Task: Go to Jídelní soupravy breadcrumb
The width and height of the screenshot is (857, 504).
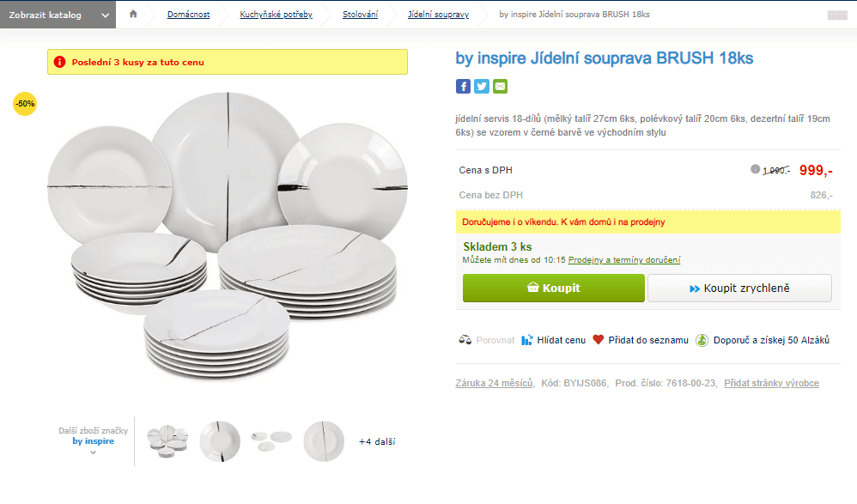Action: click(x=438, y=15)
